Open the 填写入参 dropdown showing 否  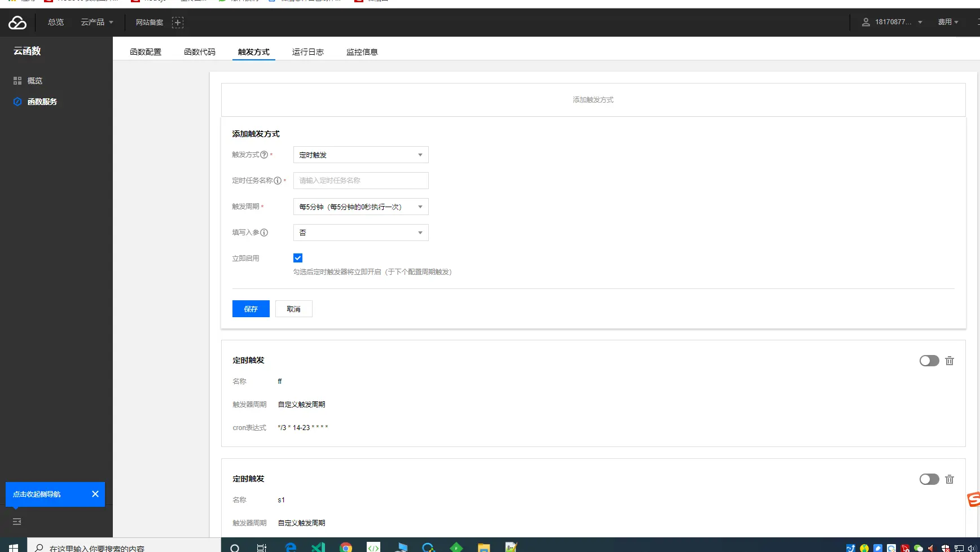pos(361,233)
